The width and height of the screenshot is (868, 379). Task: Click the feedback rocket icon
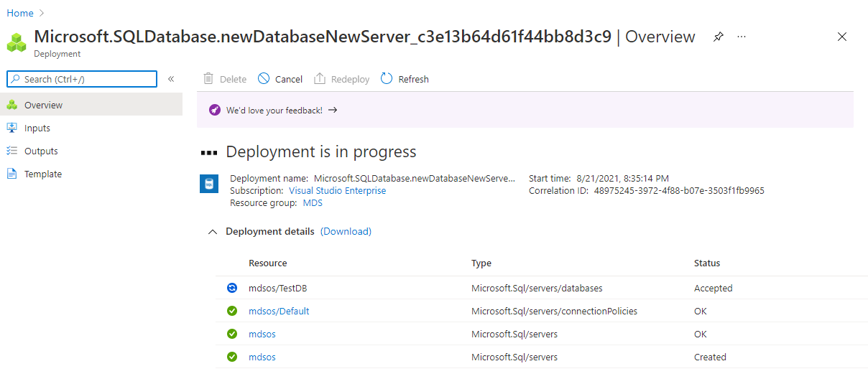pyautogui.click(x=215, y=110)
